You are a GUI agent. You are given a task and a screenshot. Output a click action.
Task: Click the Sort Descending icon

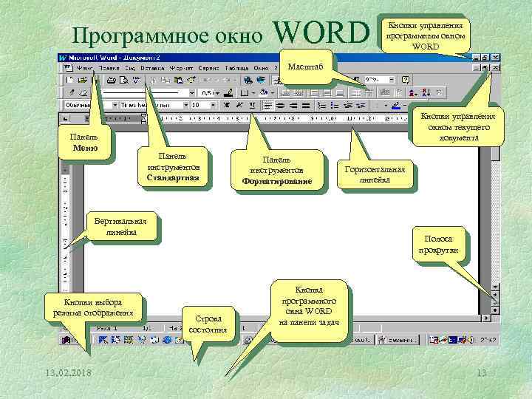click(x=426, y=92)
